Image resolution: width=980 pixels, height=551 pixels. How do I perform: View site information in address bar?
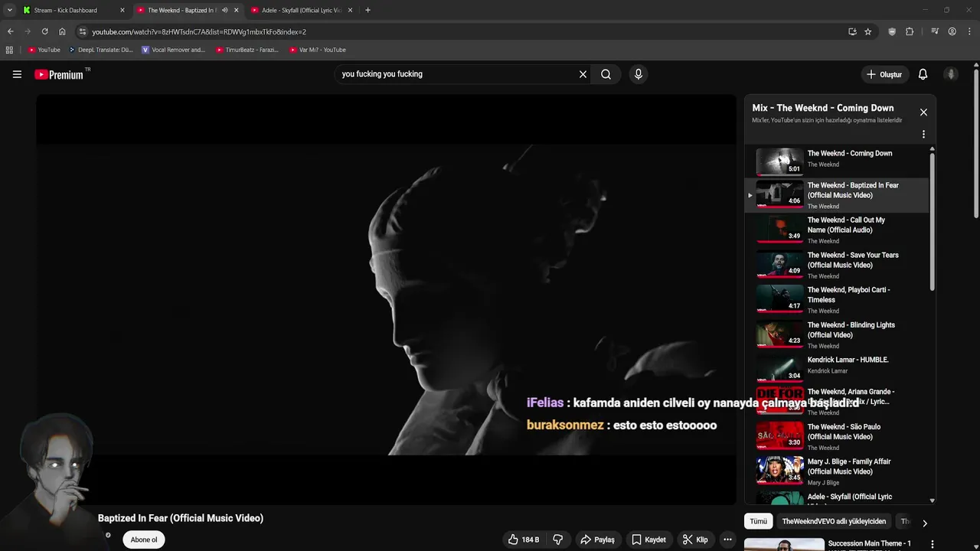coord(83,31)
